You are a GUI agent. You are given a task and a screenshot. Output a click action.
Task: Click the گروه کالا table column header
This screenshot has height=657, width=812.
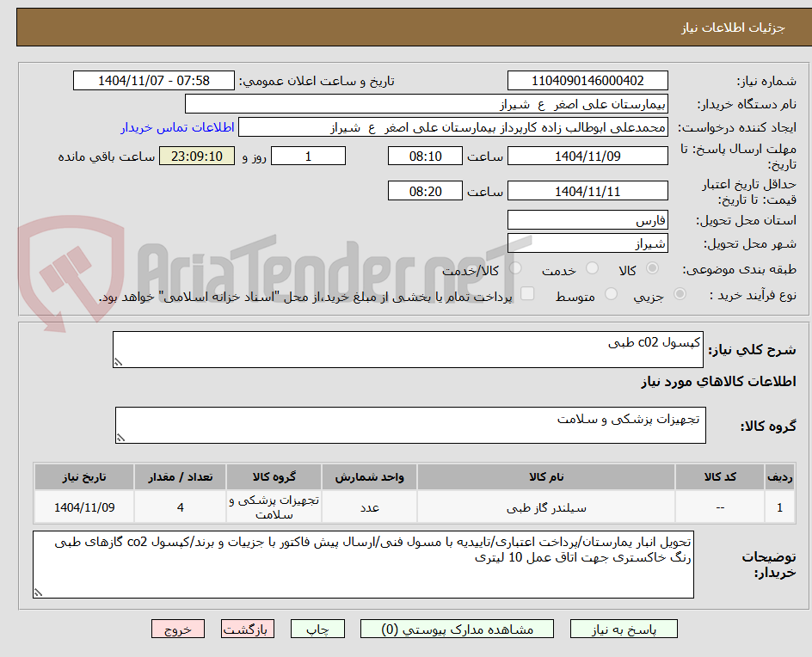pyautogui.click(x=274, y=476)
